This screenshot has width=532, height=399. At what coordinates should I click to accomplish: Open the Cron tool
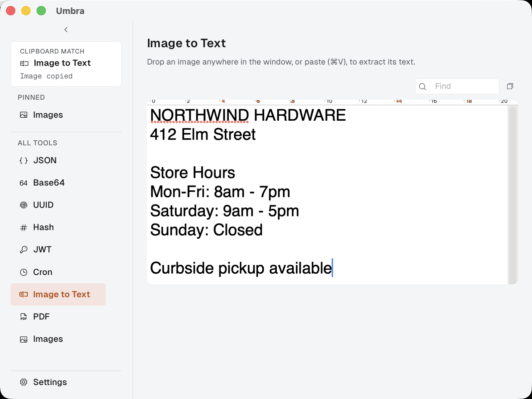click(x=58, y=272)
